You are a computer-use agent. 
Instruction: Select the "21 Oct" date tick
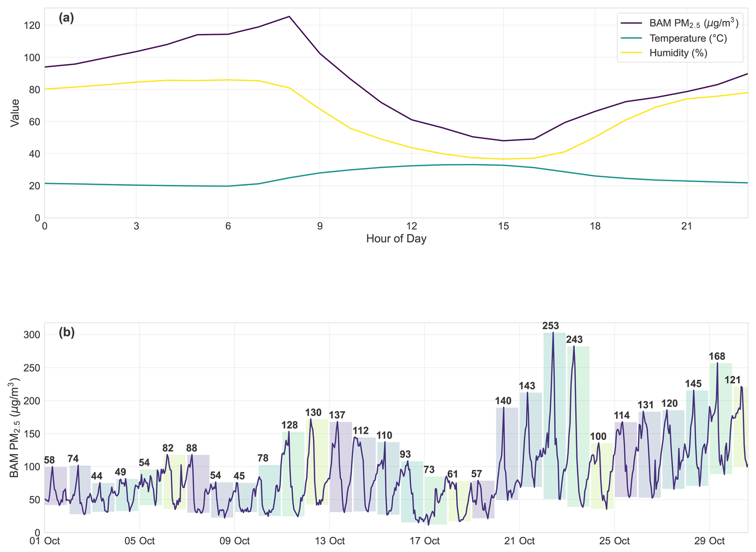pyautogui.click(x=519, y=541)
